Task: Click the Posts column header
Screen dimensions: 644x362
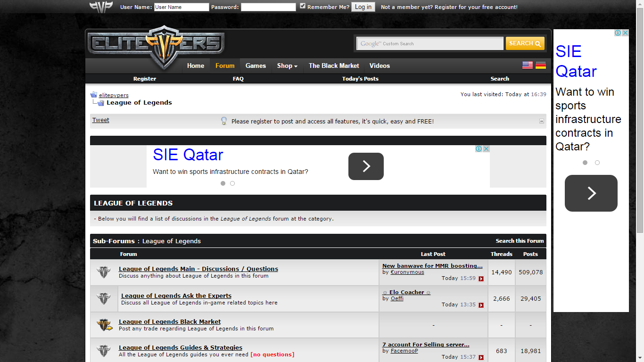Action: pyautogui.click(x=530, y=254)
